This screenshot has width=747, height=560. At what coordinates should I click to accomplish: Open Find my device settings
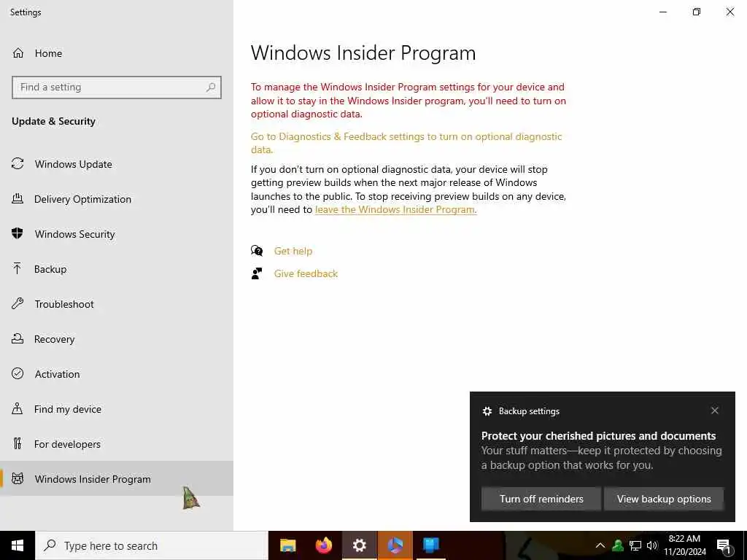coord(117,409)
